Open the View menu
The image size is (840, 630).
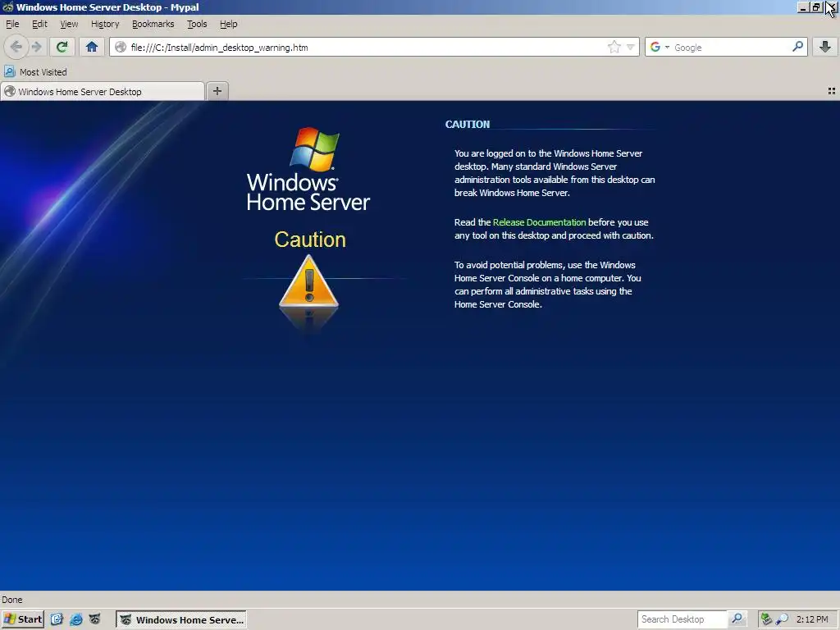pos(69,24)
